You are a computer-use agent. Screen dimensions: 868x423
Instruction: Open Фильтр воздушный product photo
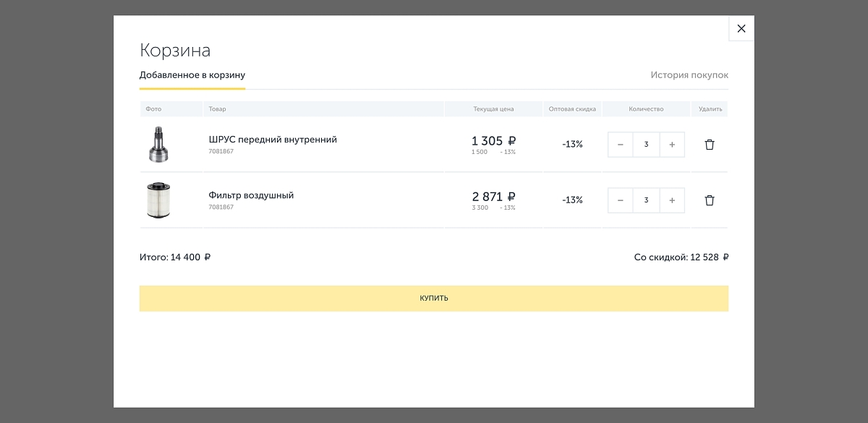[x=158, y=200]
